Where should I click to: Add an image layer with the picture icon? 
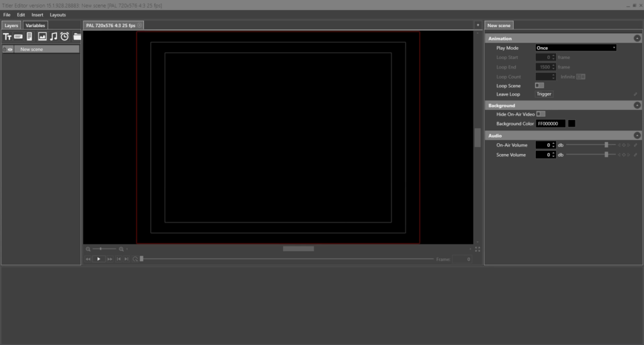point(42,37)
